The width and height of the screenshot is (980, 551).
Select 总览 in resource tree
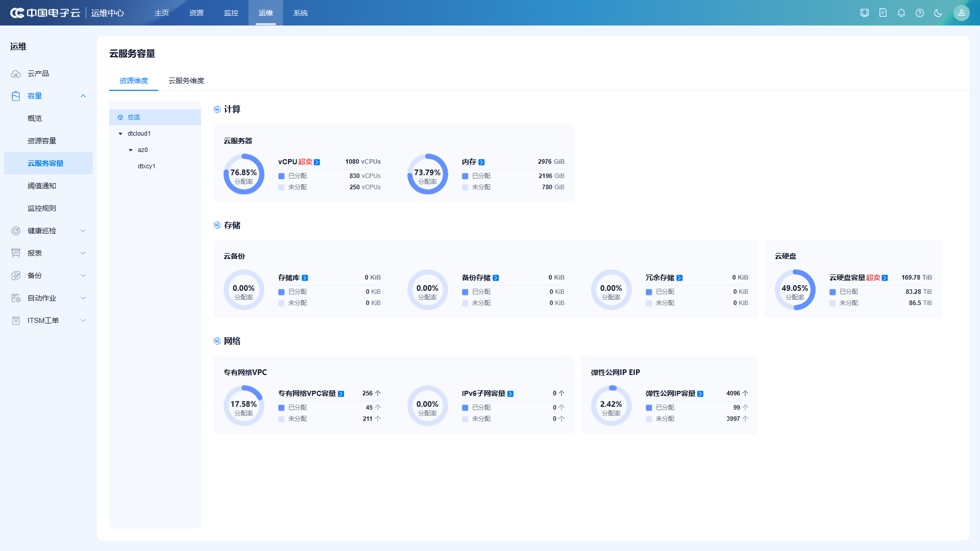click(x=155, y=117)
